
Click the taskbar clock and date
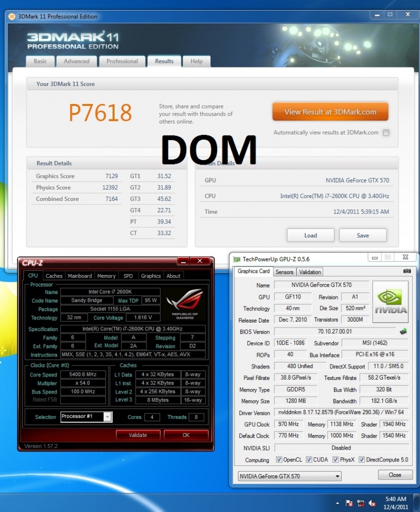click(x=396, y=503)
